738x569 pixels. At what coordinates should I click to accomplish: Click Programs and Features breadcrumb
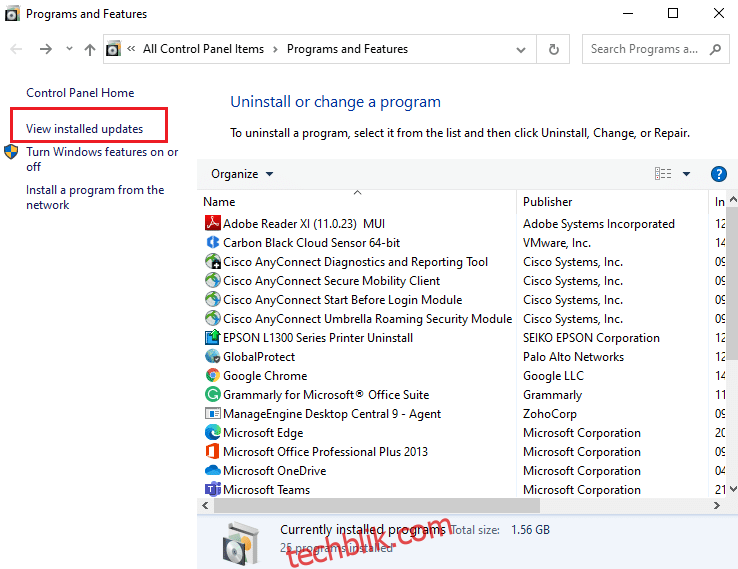pos(347,49)
